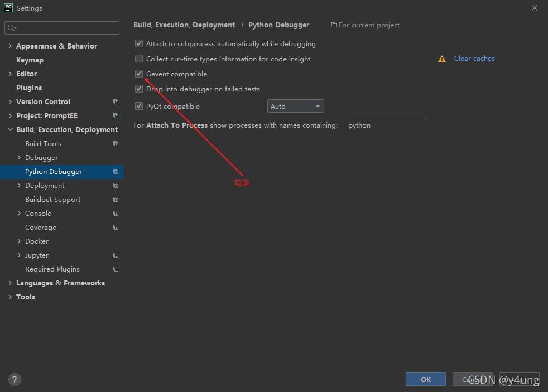Click the PyCharm logo in title bar
The width and height of the screenshot is (548, 392).
[8, 8]
